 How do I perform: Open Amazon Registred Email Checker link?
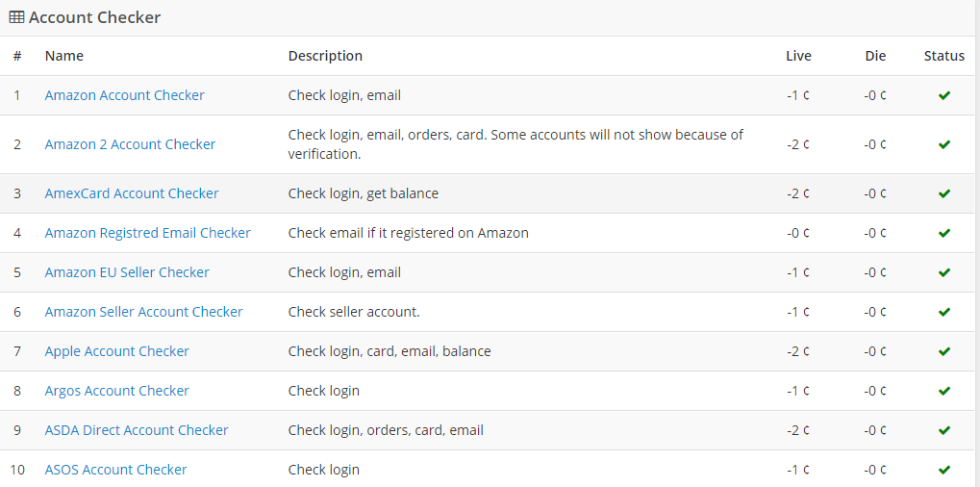(x=147, y=233)
